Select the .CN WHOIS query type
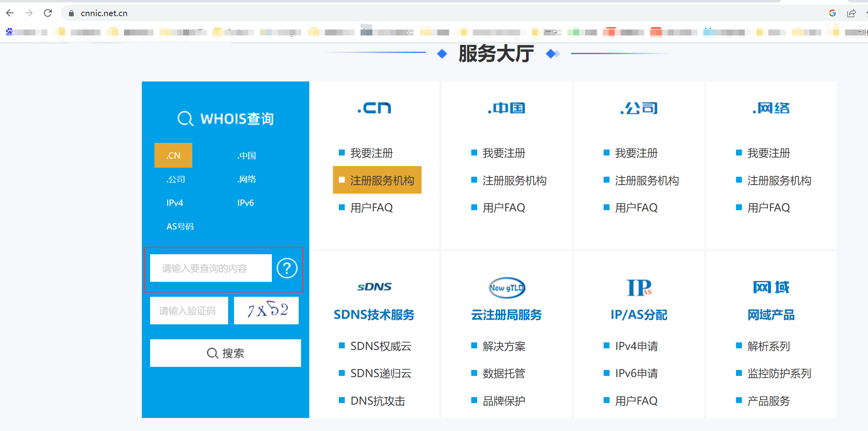Image resolution: width=868 pixels, height=431 pixels. tap(173, 155)
